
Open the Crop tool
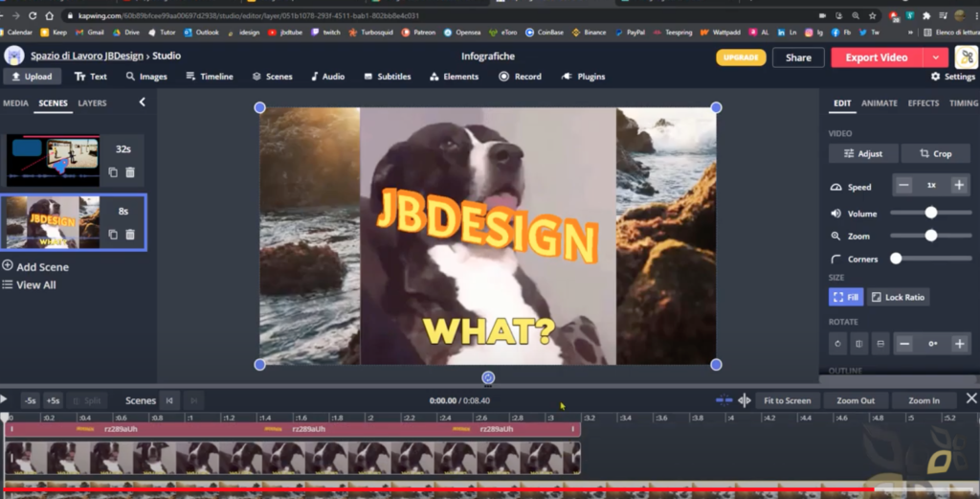(936, 153)
